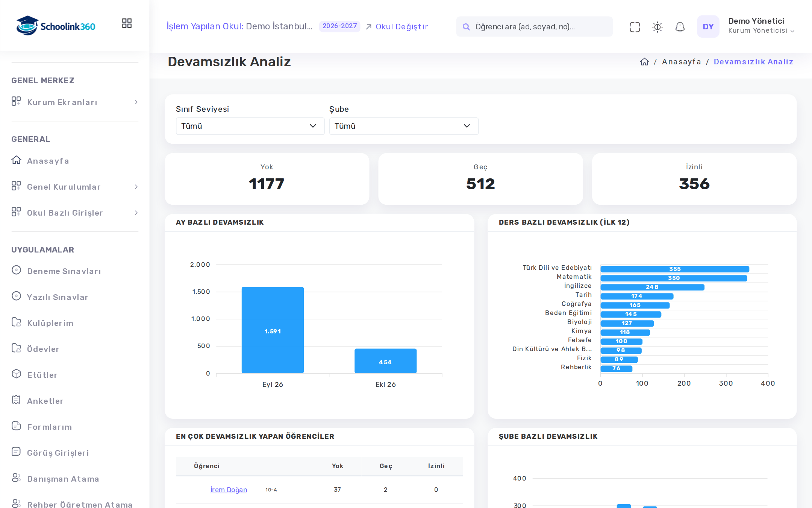Click the Yazılı Sınavlar icon

coord(16,296)
